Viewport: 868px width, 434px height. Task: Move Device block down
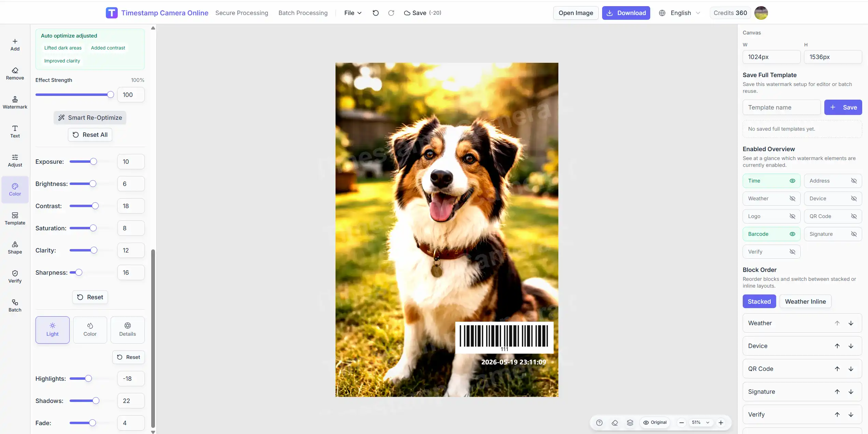(x=851, y=346)
